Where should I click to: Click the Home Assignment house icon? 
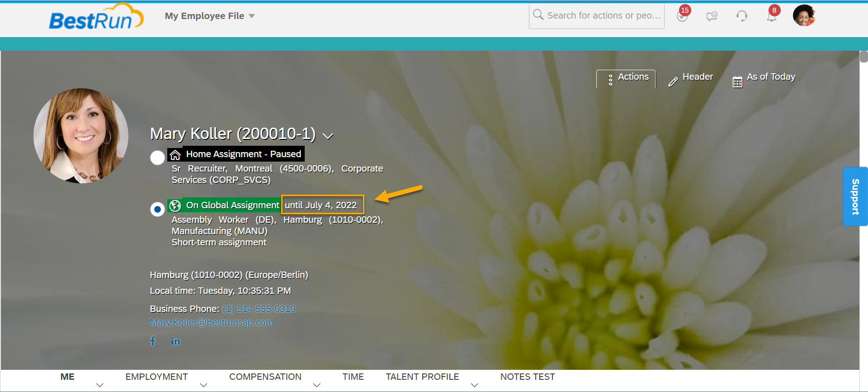(x=175, y=155)
